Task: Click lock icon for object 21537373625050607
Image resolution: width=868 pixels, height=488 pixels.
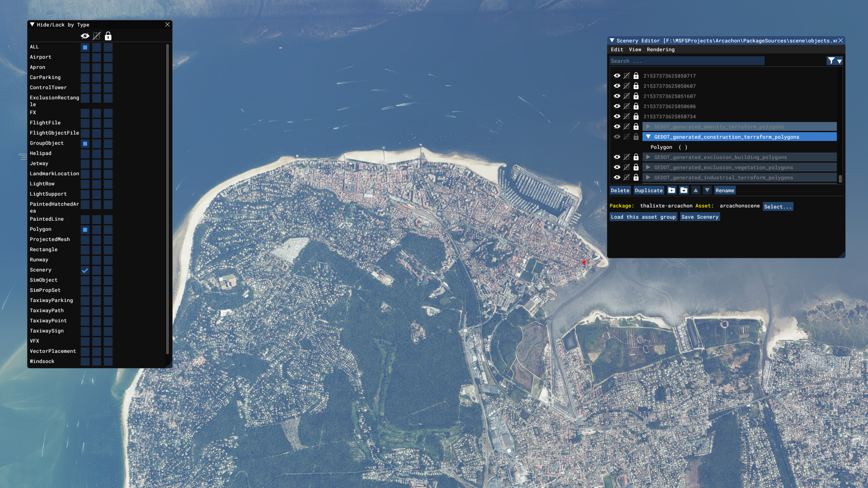Action: click(636, 86)
